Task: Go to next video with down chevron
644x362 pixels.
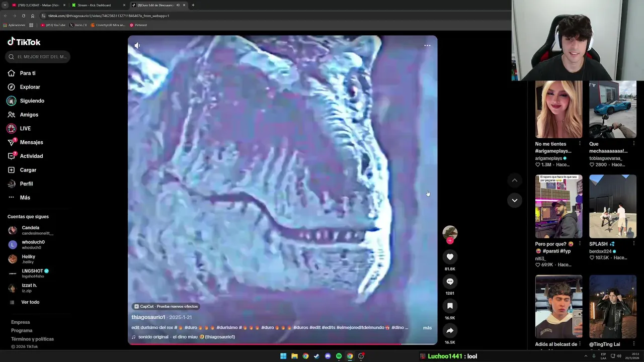Action: [514, 200]
